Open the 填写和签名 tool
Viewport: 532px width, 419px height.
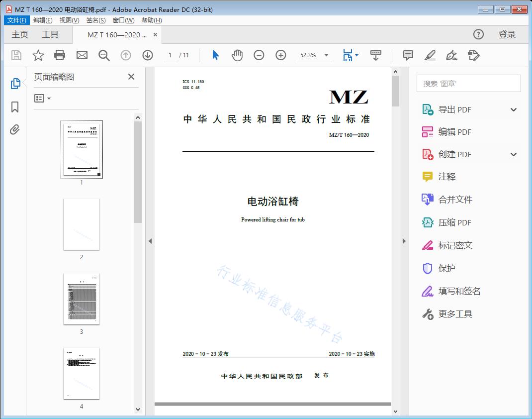(x=459, y=291)
